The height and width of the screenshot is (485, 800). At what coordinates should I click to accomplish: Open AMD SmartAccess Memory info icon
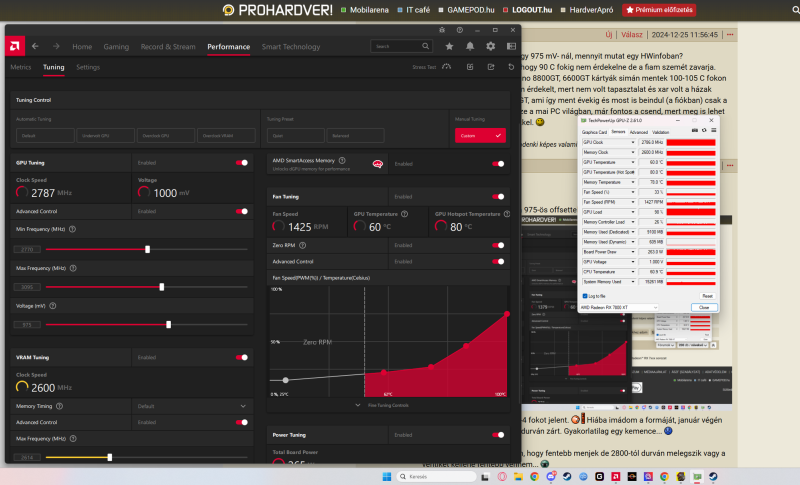click(x=342, y=160)
